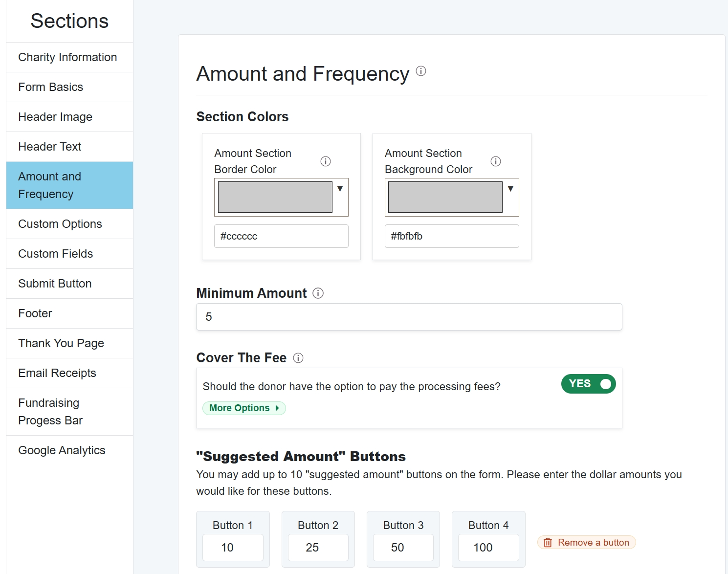Open Background Color picker dropdown arrow
This screenshot has height=574, width=728.
click(x=510, y=189)
